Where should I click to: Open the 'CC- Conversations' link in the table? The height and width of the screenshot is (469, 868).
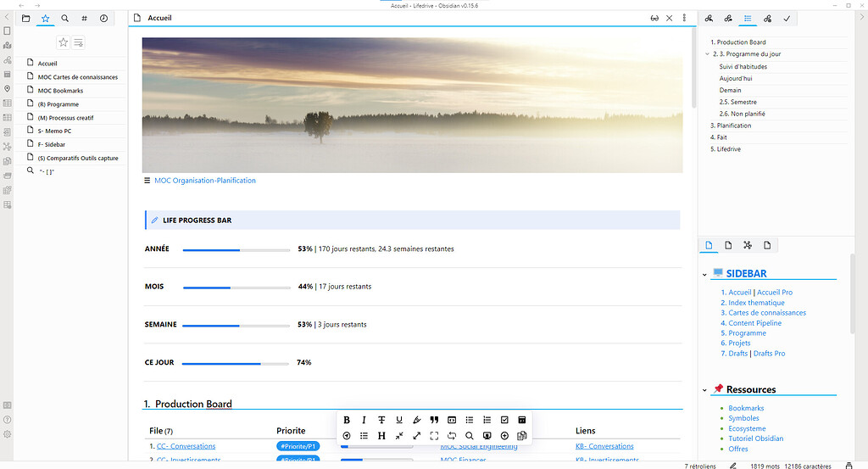pos(186,446)
